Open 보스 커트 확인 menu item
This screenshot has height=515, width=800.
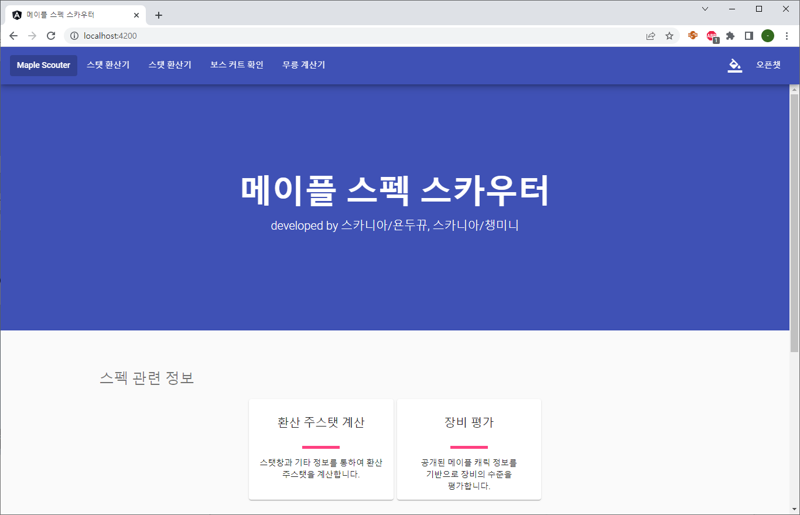pos(237,65)
